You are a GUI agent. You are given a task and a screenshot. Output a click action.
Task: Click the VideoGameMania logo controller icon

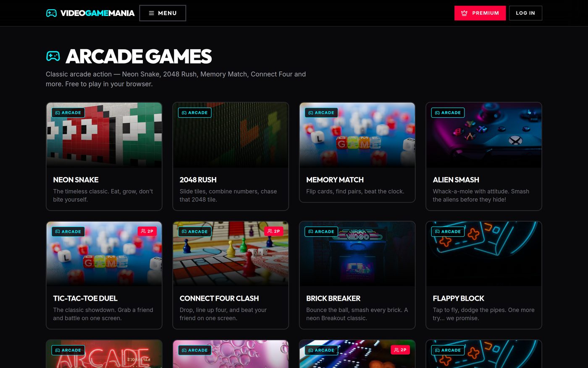51,13
